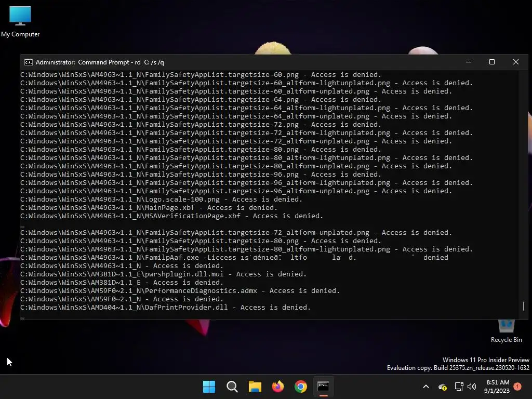Maximize the Command Prompt window

tap(492, 62)
